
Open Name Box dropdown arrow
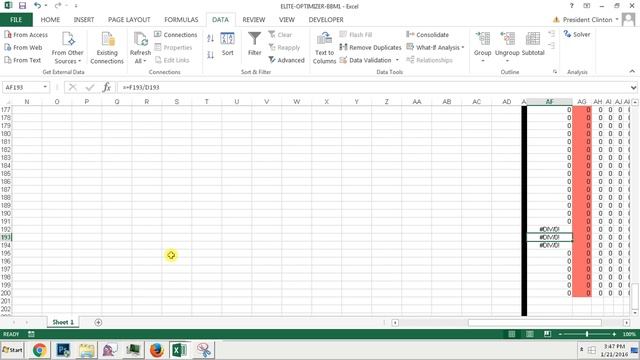tap(45, 87)
